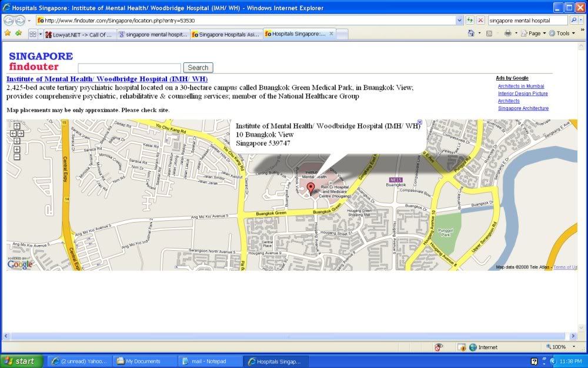
Task: Click the Print icon in the toolbar
Action: [507, 34]
